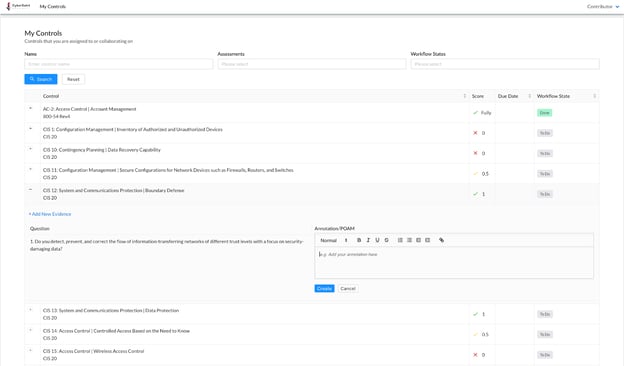Click the To Do status for CIS 11
The height and width of the screenshot is (366, 624).
point(545,174)
